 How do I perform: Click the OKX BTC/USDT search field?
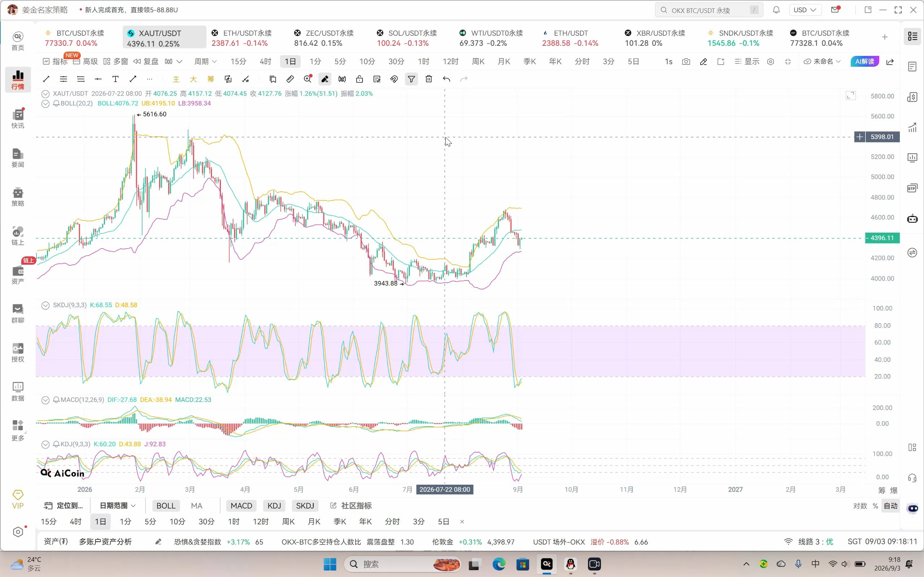click(709, 10)
